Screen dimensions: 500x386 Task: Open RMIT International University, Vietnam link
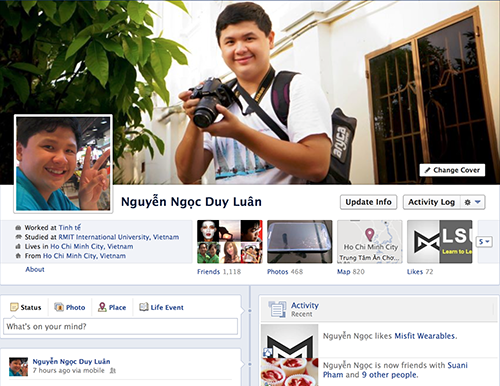pyautogui.click(x=119, y=237)
